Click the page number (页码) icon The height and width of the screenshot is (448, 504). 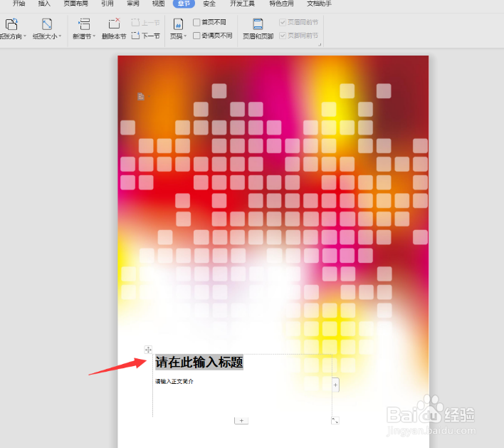178,24
